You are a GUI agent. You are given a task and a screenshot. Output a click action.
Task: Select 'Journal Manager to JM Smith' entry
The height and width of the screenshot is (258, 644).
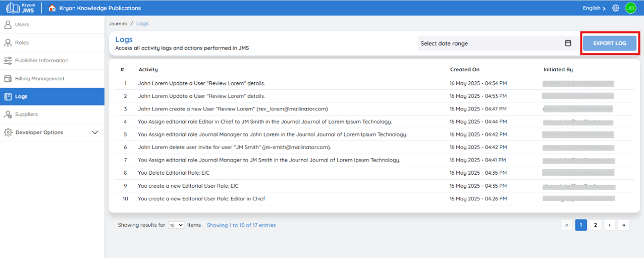pos(269,160)
